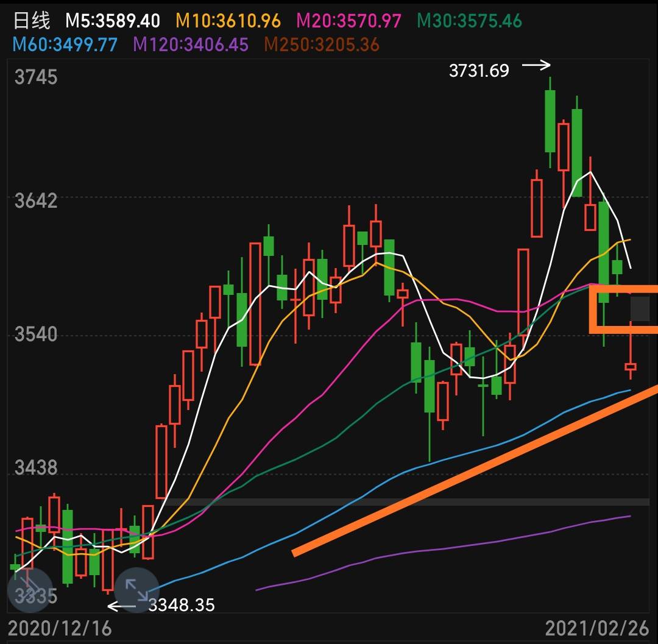658x644 pixels.
Task: Click the 3348.35 low price marker
Action: 182,605
